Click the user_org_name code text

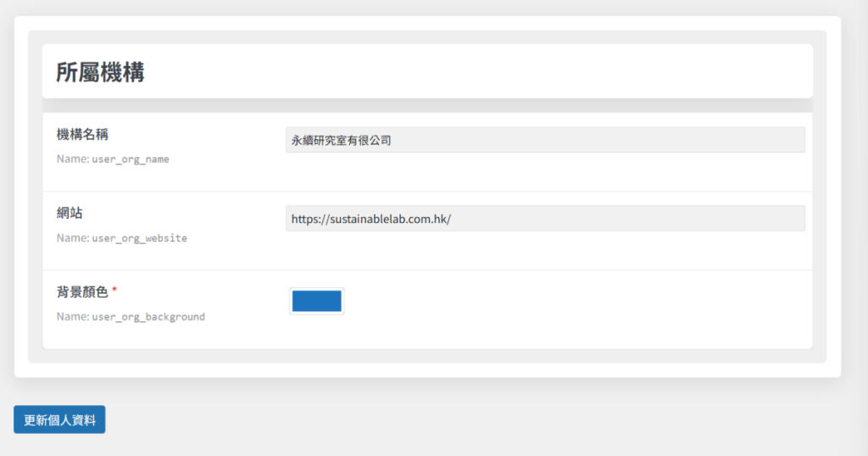pos(131,159)
